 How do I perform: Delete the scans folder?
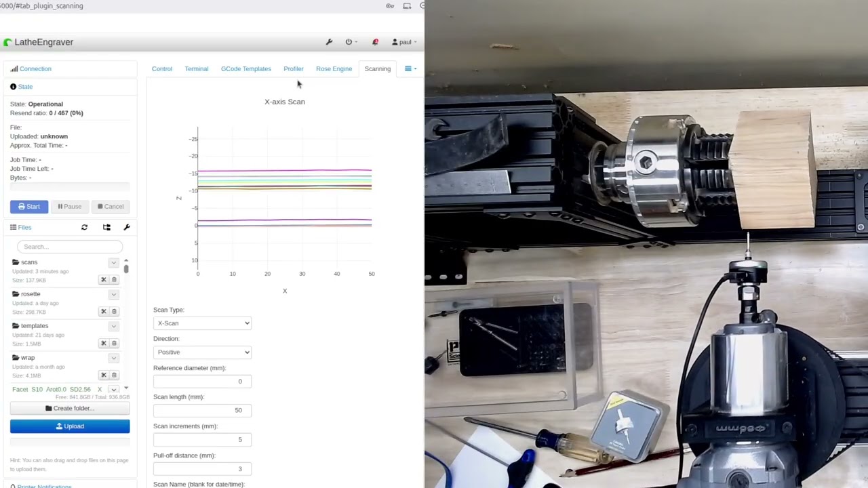[114, 279]
